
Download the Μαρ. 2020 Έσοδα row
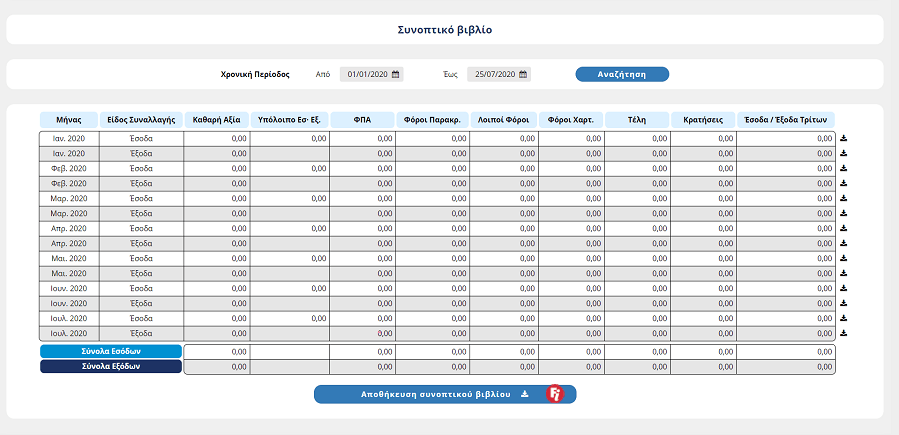click(843, 199)
